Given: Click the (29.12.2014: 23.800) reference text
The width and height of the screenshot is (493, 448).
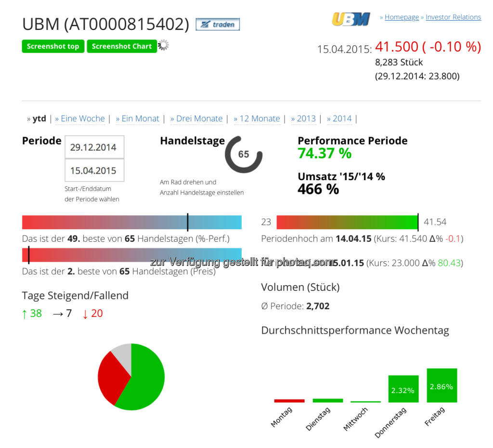Looking at the screenshot, I should tap(417, 76).
